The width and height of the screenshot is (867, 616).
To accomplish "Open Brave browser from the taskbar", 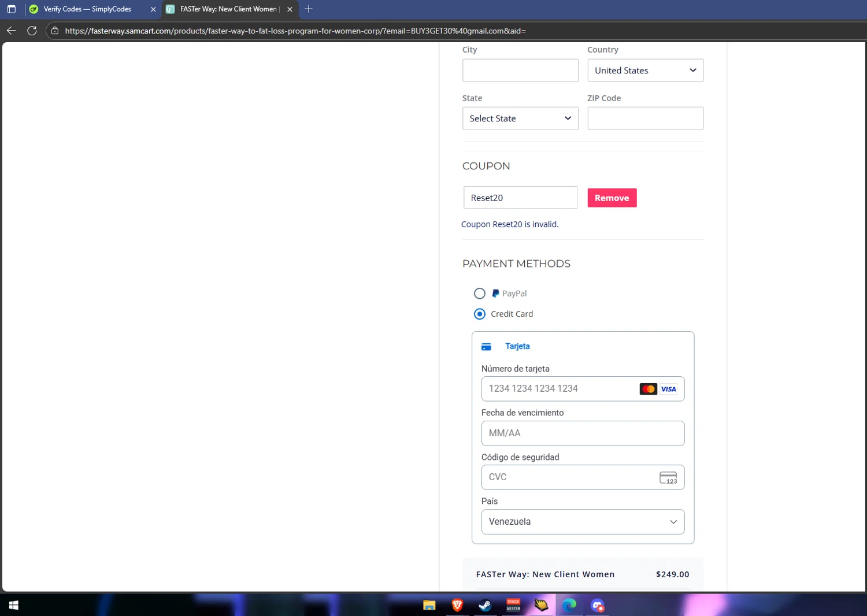I will pyautogui.click(x=457, y=605).
